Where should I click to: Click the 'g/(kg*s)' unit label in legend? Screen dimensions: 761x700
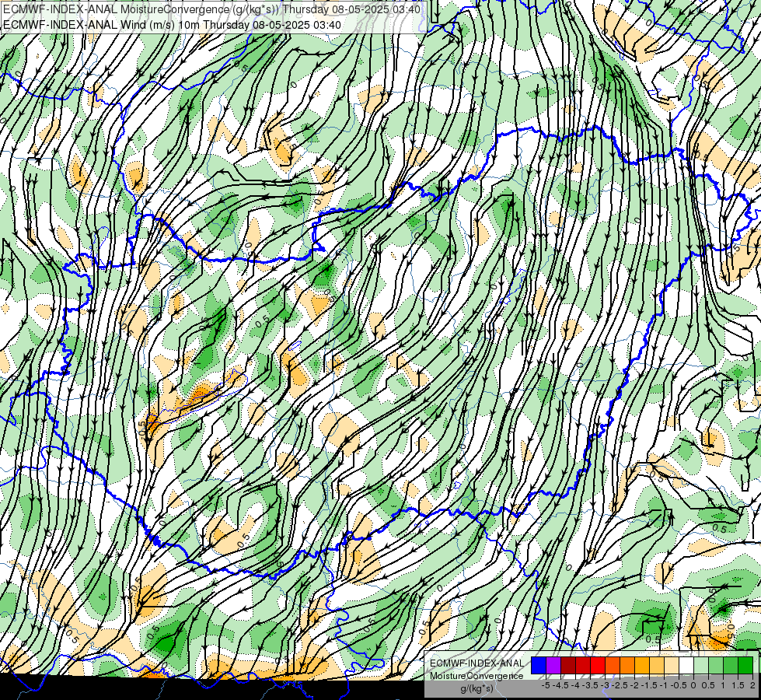pyautogui.click(x=476, y=689)
